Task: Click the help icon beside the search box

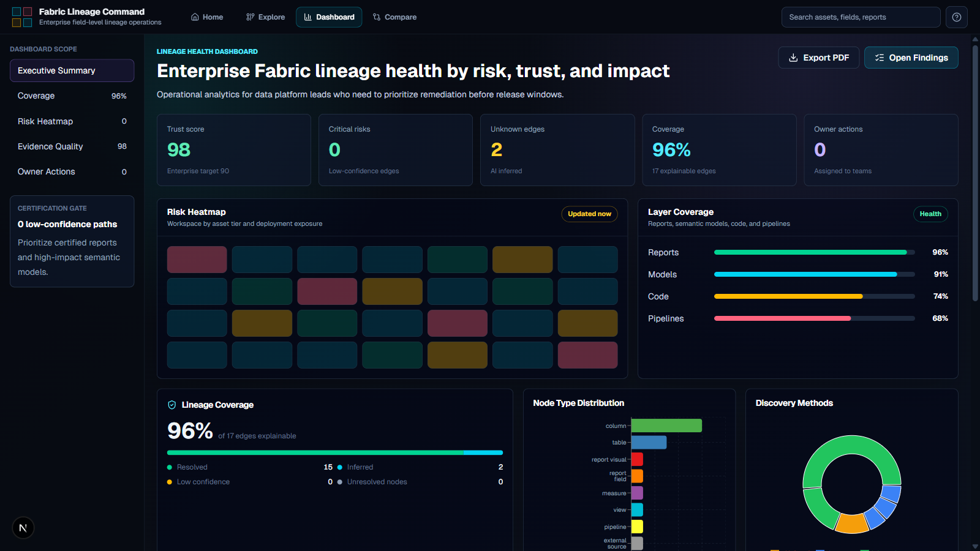Action: pos(957,17)
